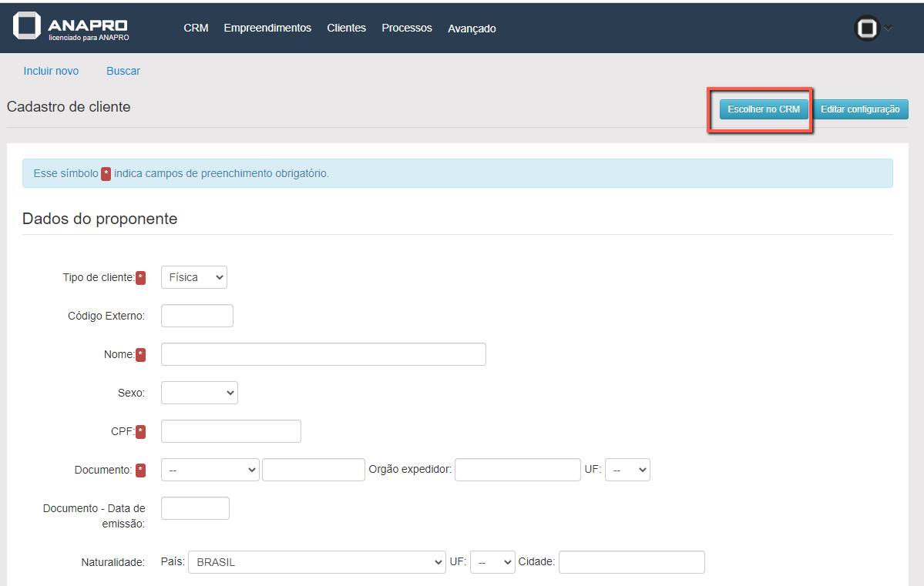
Task: Focus the Nome input field
Action: point(324,354)
